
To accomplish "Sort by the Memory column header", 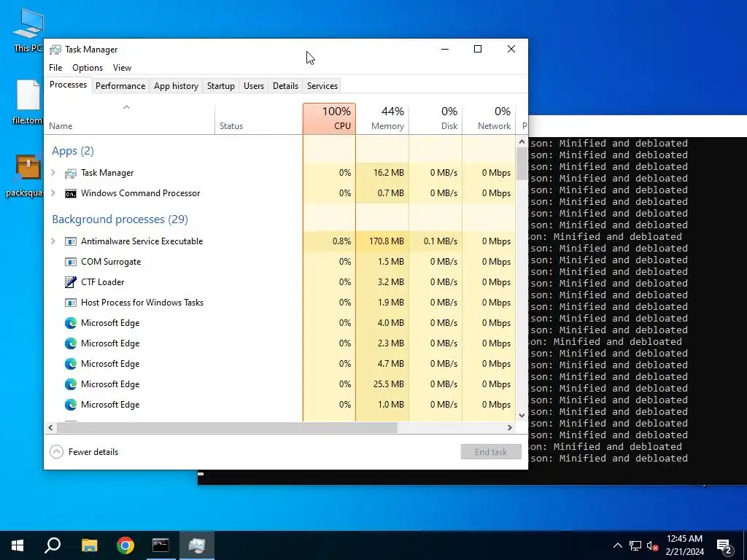I will pos(382,119).
